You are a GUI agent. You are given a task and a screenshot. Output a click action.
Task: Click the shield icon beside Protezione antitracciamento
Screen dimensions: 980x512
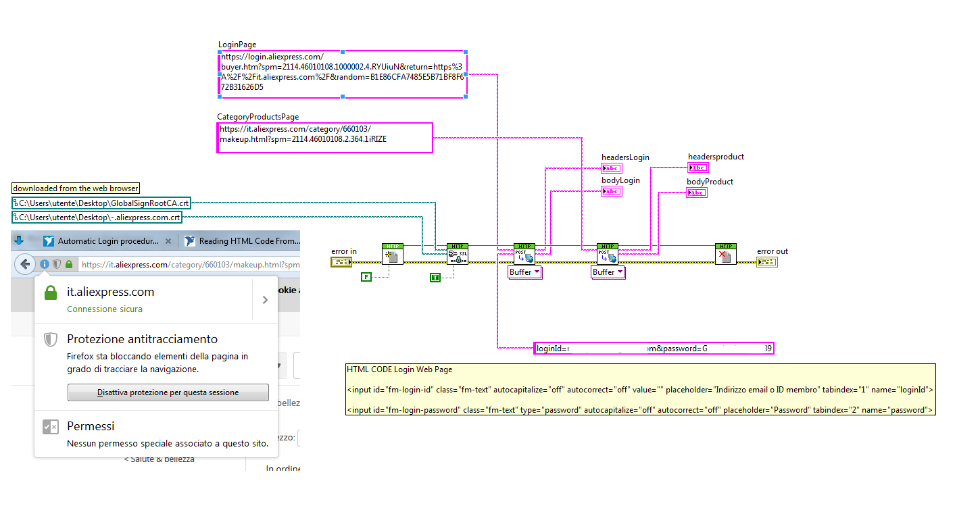(50, 339)
